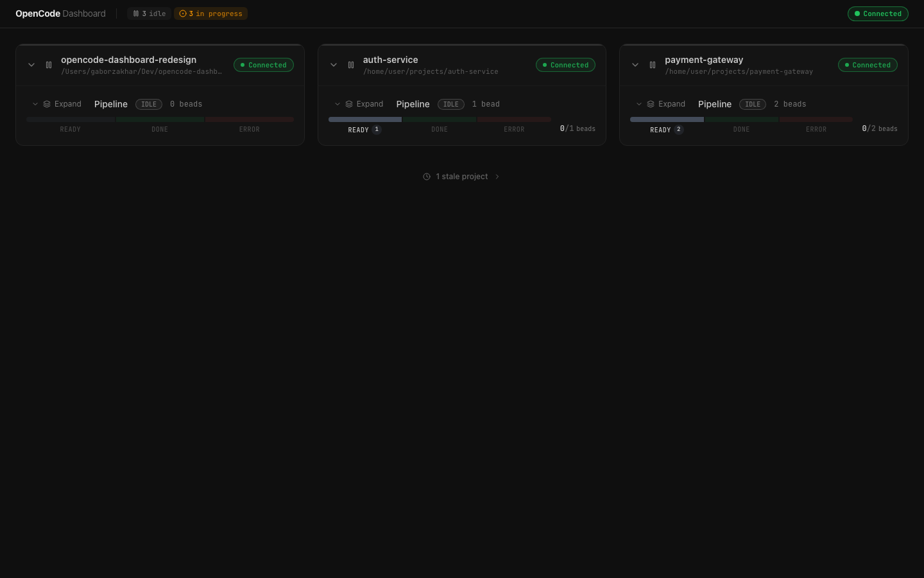Screen dimensions: 924x578
Task: Click the pause icon beside auth-service
Action: click(351, 65)
